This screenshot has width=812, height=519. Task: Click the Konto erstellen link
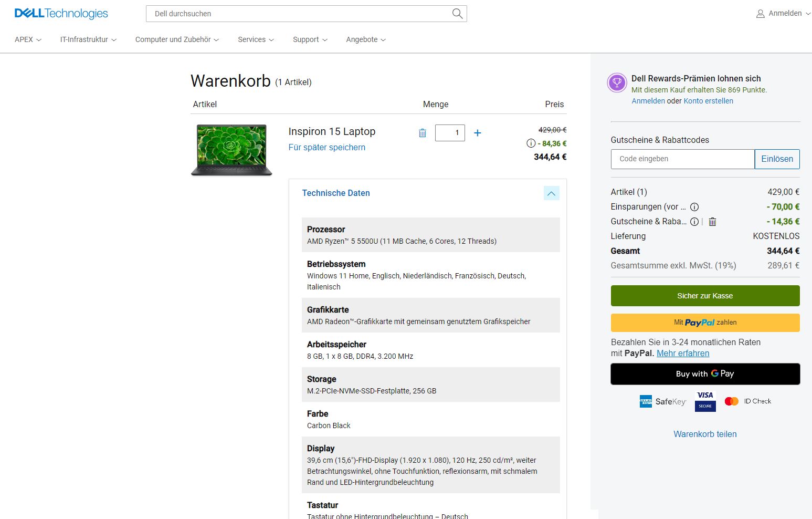709,101
